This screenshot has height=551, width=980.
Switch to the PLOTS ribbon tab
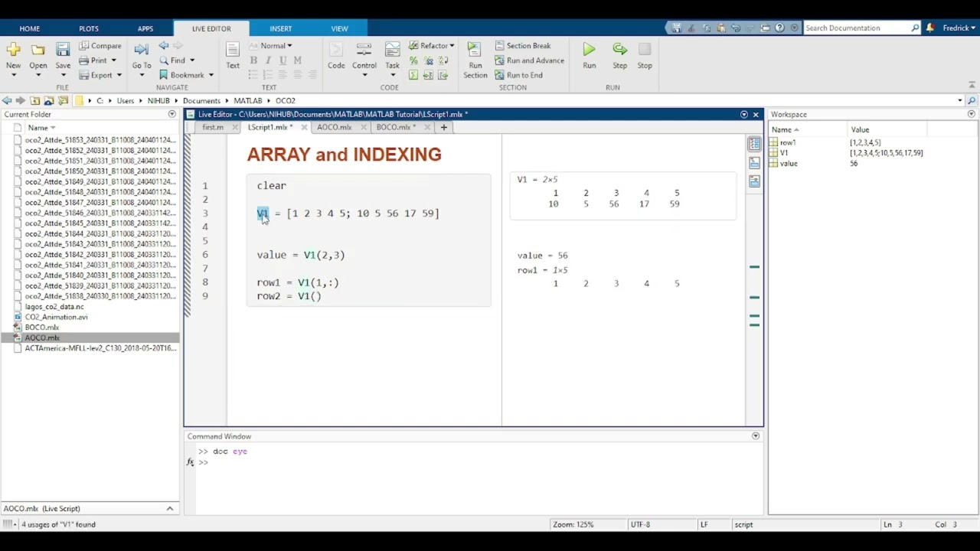[89, 28]
